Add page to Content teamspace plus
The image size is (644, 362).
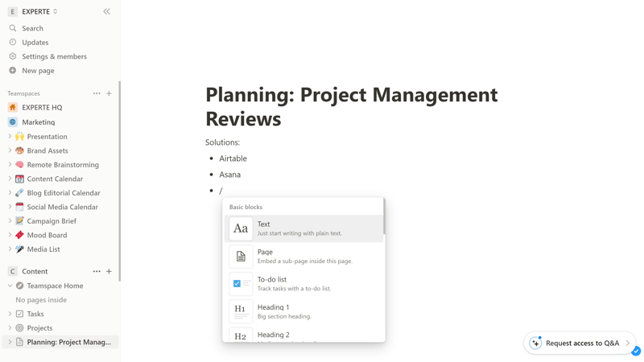coord(109,271)
